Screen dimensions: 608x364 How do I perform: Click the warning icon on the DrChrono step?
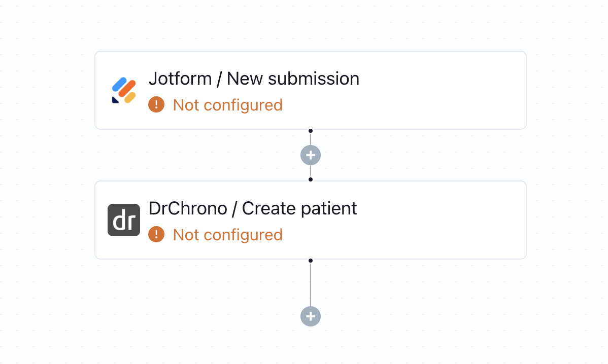(156, 234)
